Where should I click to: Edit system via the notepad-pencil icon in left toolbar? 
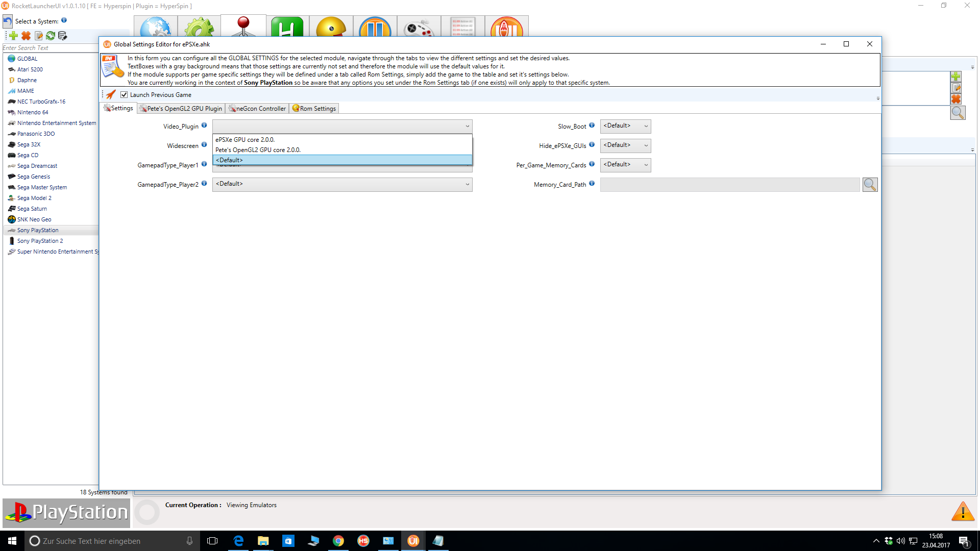click(38, 36)
